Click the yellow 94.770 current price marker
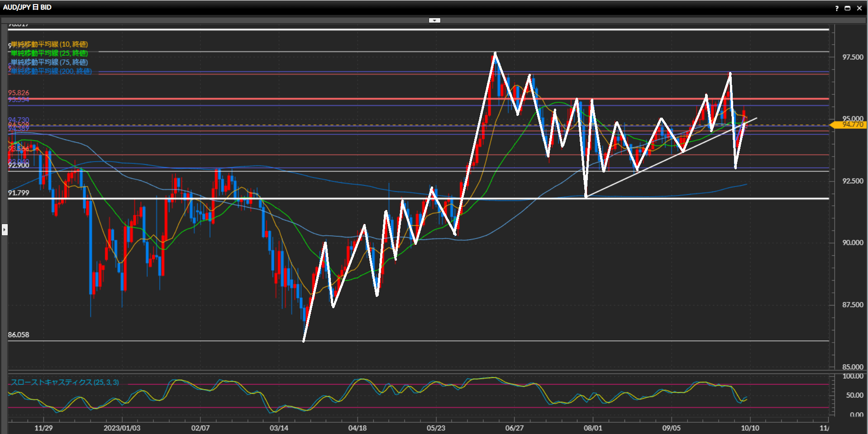Viewport: 868px width, 434px height. click(x=852, y=125)
